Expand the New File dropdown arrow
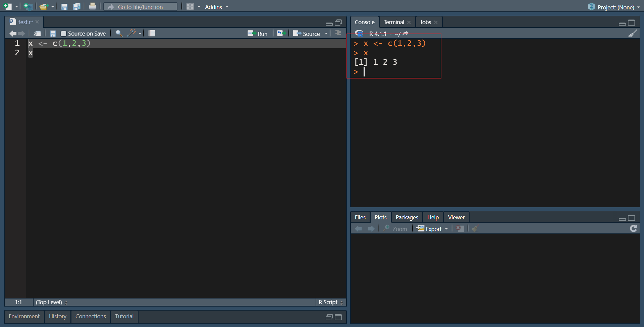Viewport: 644px width, 327px height. [16, 7]
